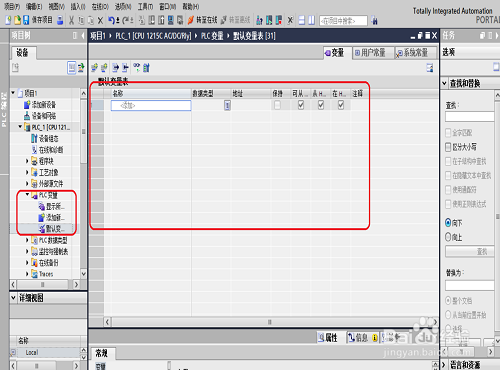The width and height of the screenshot is (500, 370).
Task: Click the Open project folder icon
Action: (x=17, y=20)
